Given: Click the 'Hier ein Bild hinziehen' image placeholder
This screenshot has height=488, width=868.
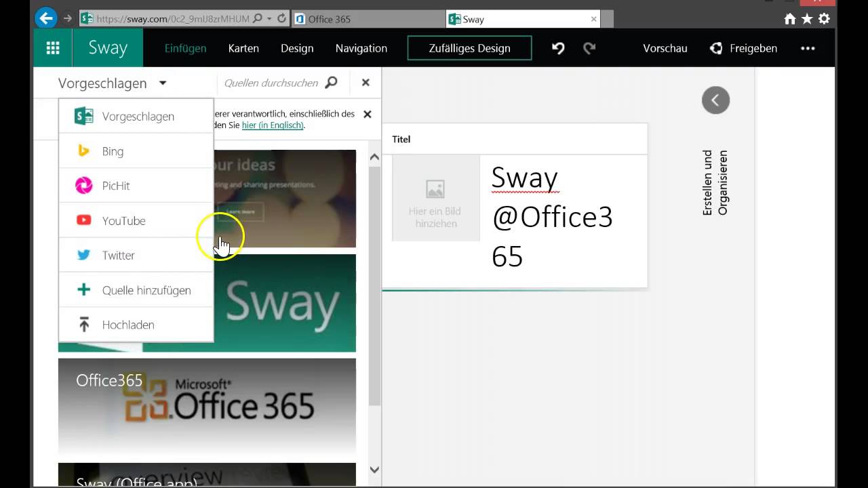Looking at the screenshot, I should tap(436, 198).
